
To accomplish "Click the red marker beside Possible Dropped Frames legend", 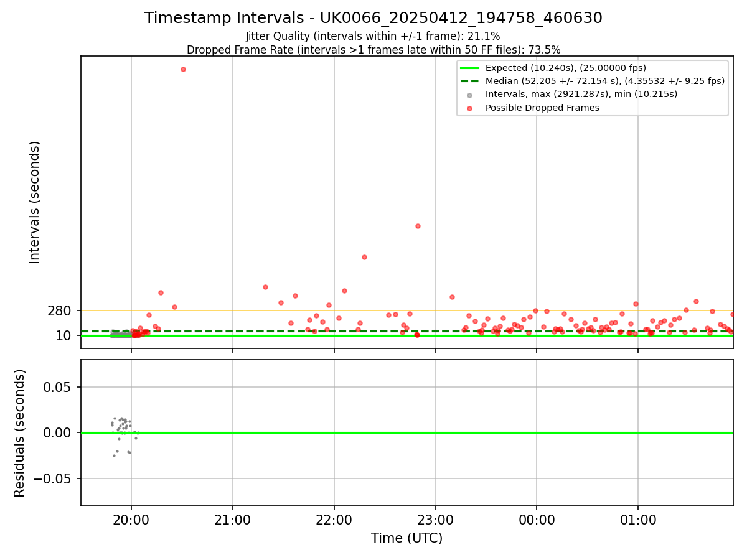I will tap(470, 108).
